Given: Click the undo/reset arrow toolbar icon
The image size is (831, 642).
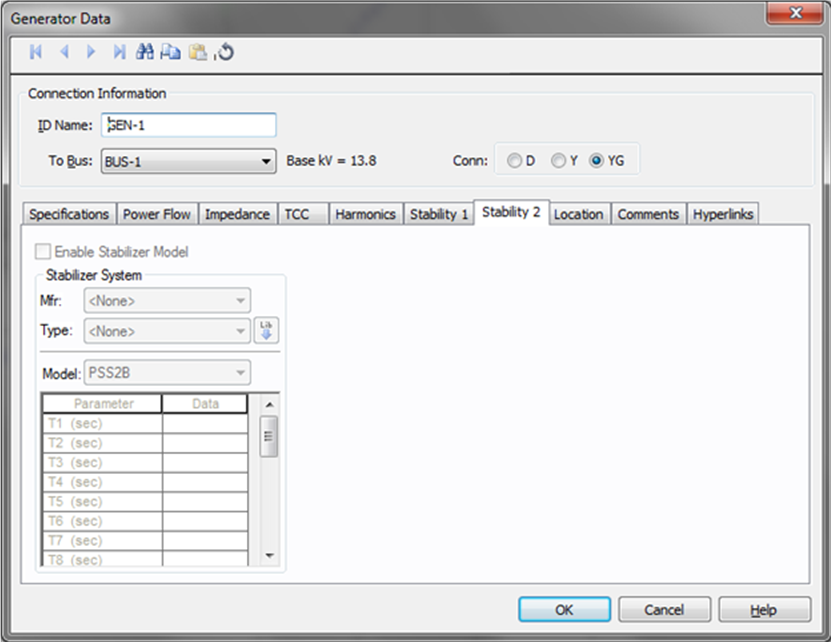Looking at the screenshot, I should point(225,52).
